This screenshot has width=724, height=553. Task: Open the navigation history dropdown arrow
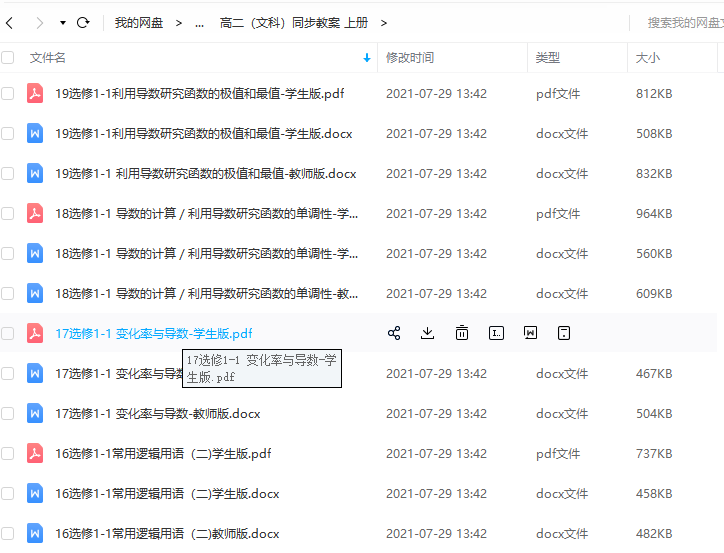pos(63,22)
